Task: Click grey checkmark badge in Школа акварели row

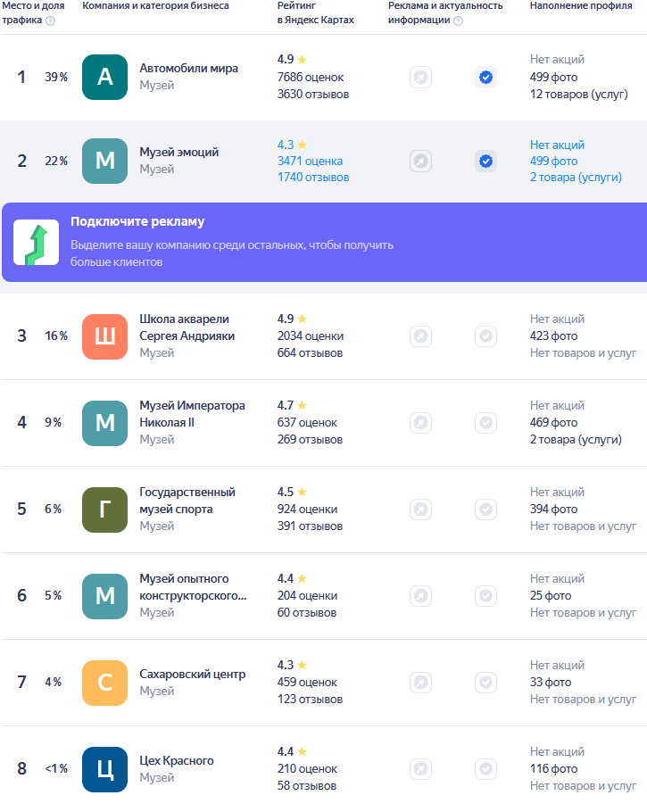Action: [485, 336]
